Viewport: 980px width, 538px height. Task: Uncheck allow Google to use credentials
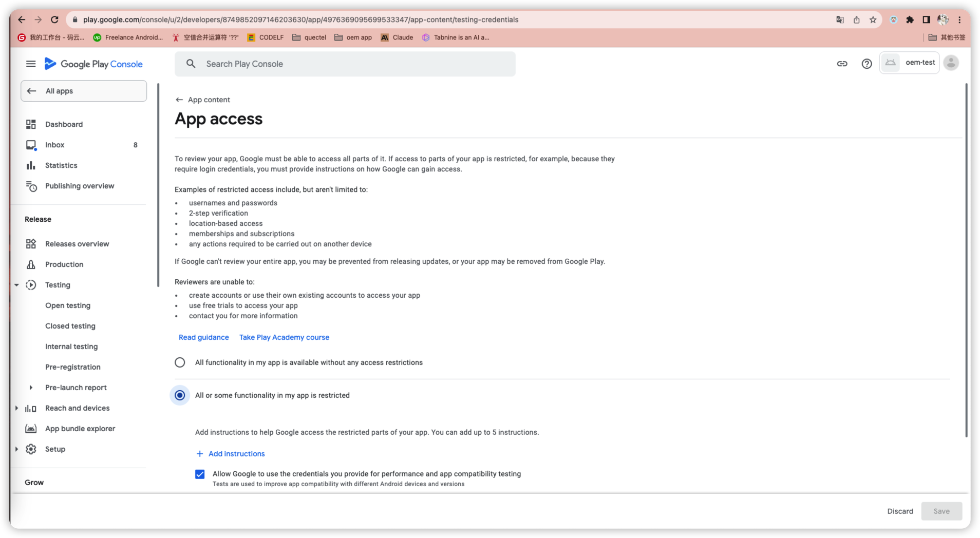click(200, 474)
